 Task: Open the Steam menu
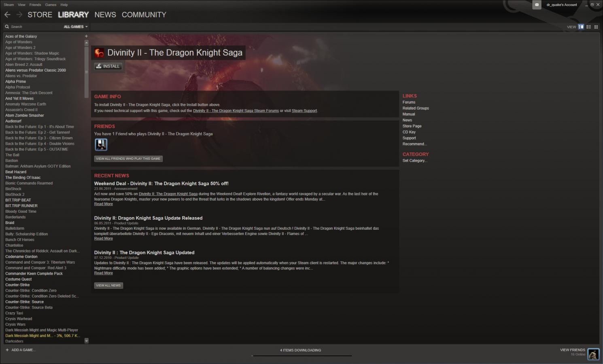[x=9, y=5]
